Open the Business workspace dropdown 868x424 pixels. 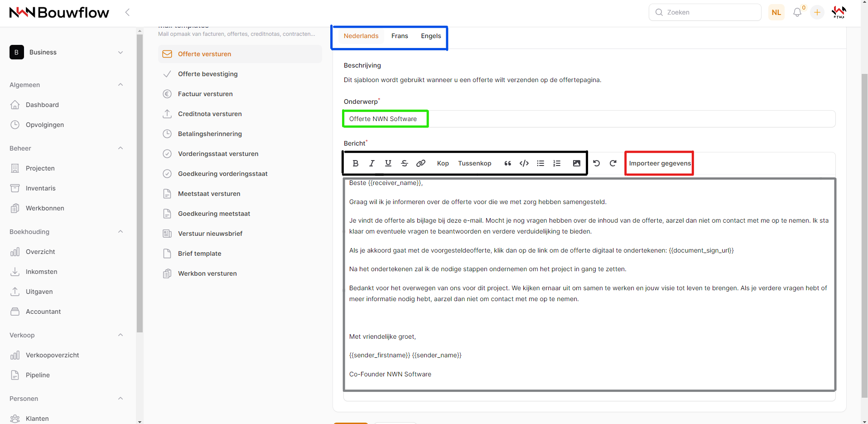[x=66, y=53]
